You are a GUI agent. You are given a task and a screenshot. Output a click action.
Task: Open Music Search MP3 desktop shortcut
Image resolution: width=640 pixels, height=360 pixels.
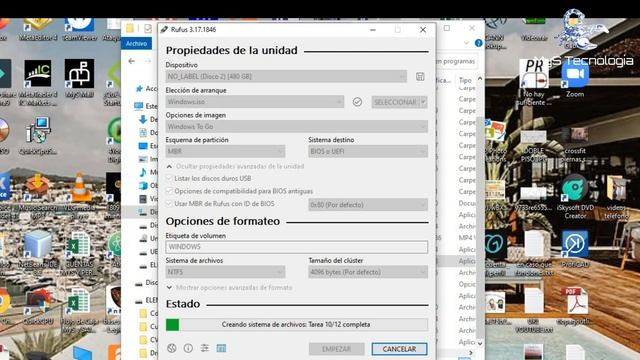pos(37,195)
